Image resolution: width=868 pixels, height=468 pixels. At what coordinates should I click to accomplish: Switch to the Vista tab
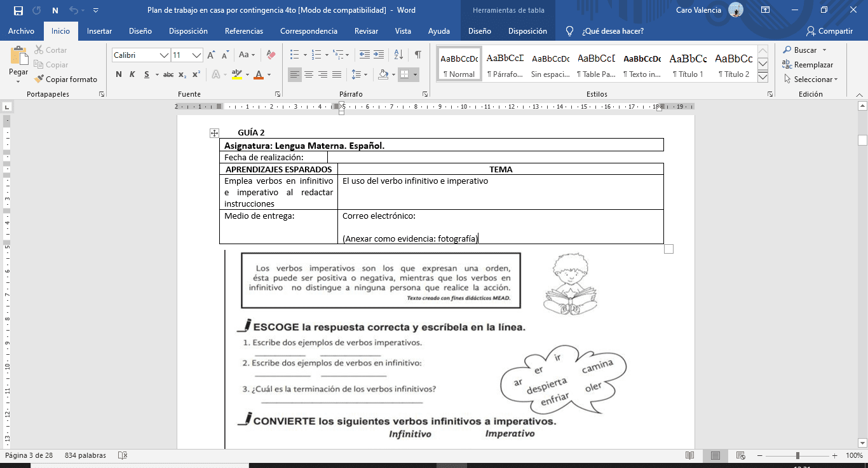click(x=403, y=31)
